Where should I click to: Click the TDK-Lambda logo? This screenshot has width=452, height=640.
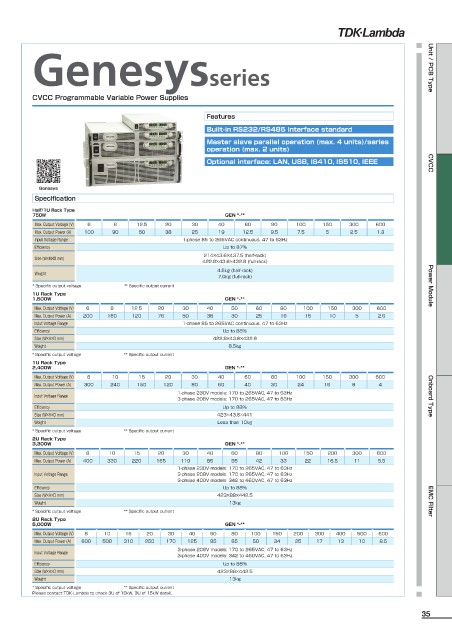point(371,33)
